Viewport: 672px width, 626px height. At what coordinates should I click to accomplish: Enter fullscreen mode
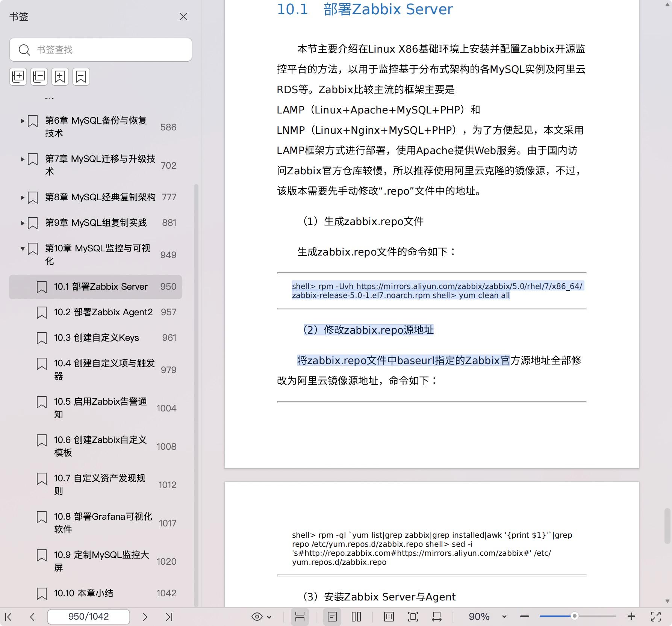[656, 617]
